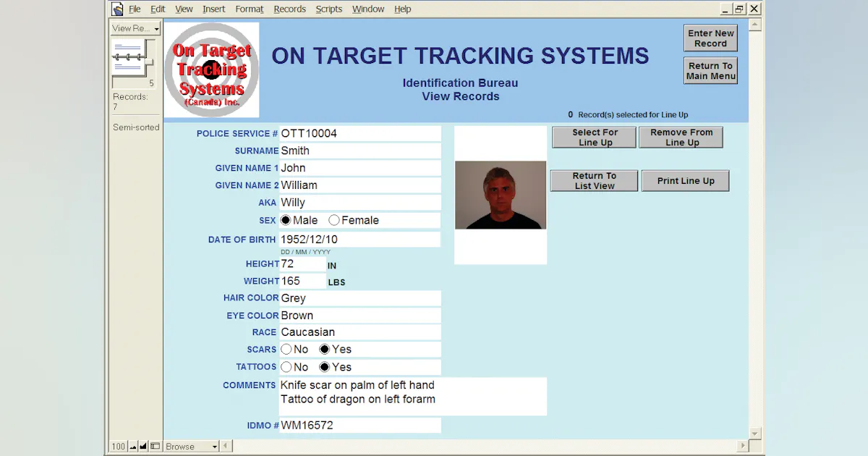Viewport: 868px width, 456px height.
Task: Click the Select For Line Up button
Action: (595, 138)
